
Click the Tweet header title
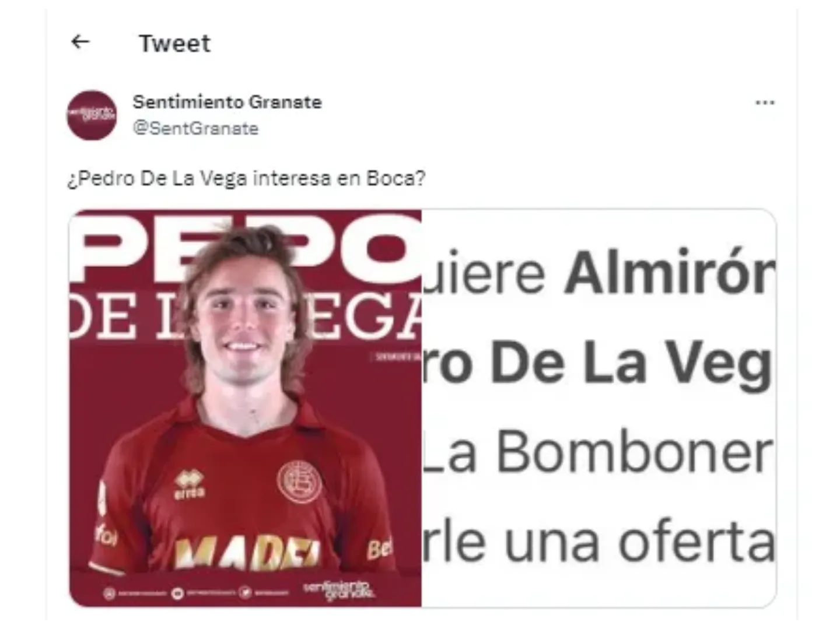pyautogui.click(x=174, y=43)
